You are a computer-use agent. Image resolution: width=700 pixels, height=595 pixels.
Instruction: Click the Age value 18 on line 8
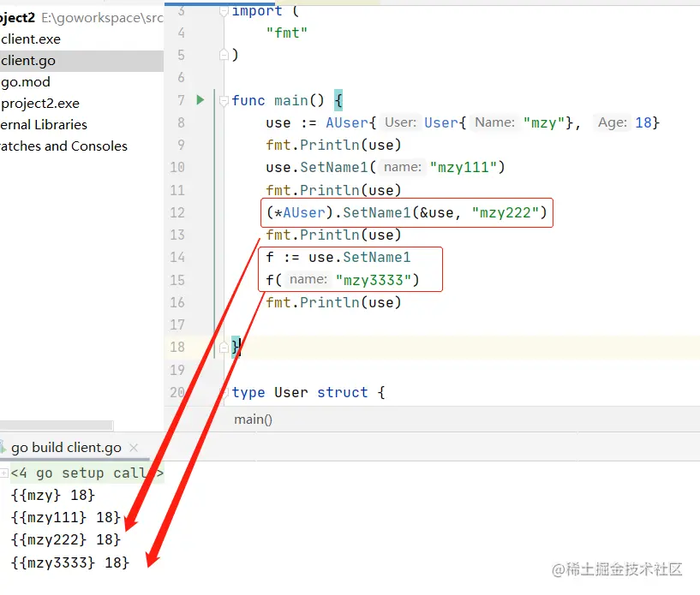(x=643, y=122)
